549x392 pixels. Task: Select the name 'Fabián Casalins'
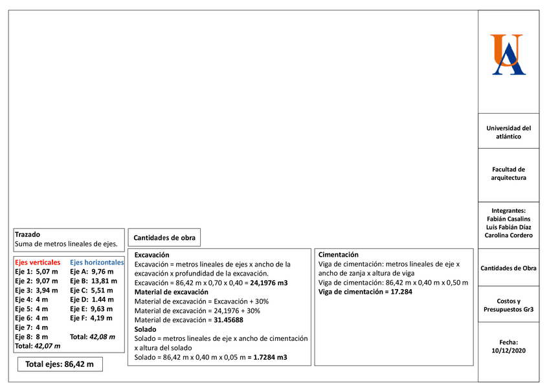click(508, 219)
